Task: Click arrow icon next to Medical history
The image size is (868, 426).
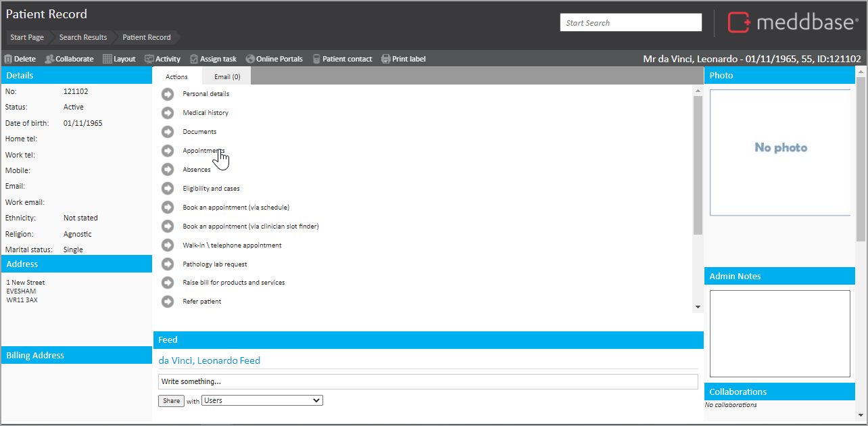Action: [x=168, y=113]
